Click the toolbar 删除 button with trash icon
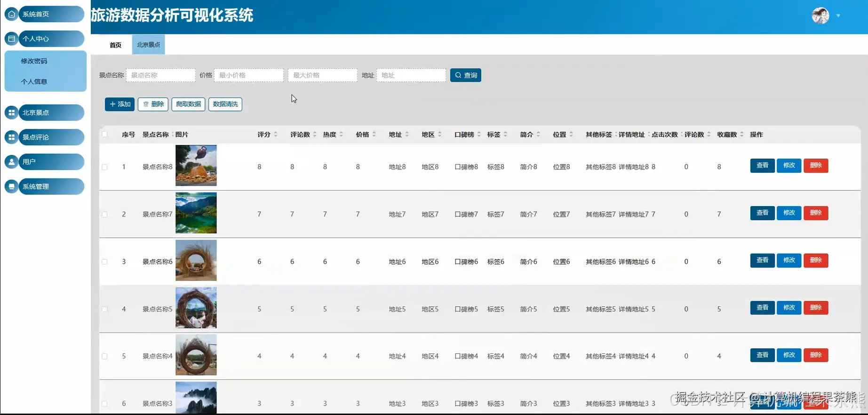 [x=153, y=104]
